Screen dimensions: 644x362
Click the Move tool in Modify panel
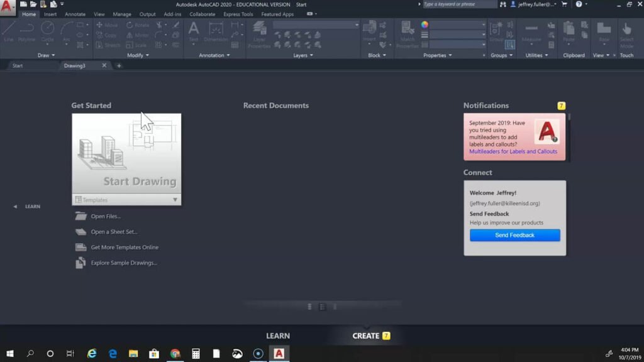pyautogui.click(x=107, y=25)
